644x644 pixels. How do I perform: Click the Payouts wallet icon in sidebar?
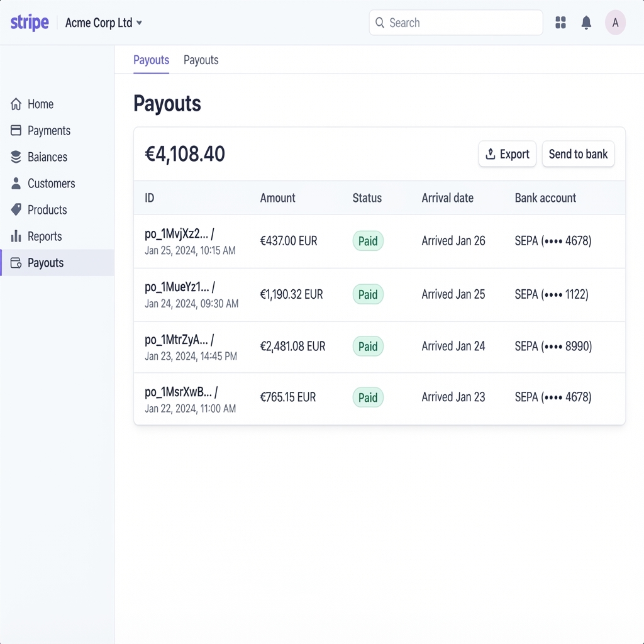click(16, 263)
